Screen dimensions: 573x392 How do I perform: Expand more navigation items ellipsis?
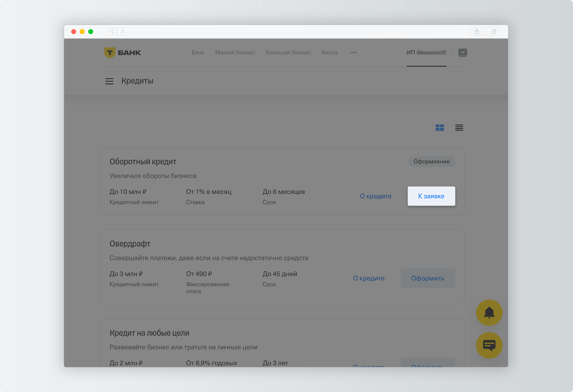click(353, 52)
